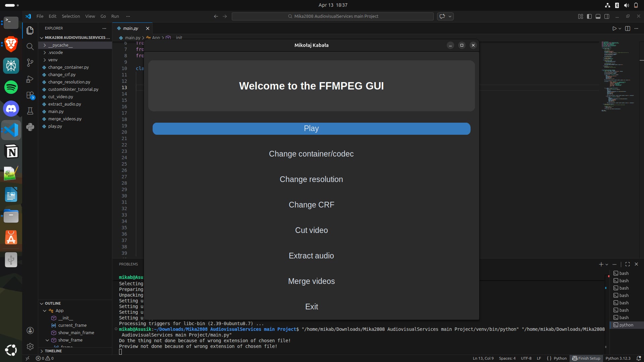
Task: Open the Extensions view icon
Action: 30,95
